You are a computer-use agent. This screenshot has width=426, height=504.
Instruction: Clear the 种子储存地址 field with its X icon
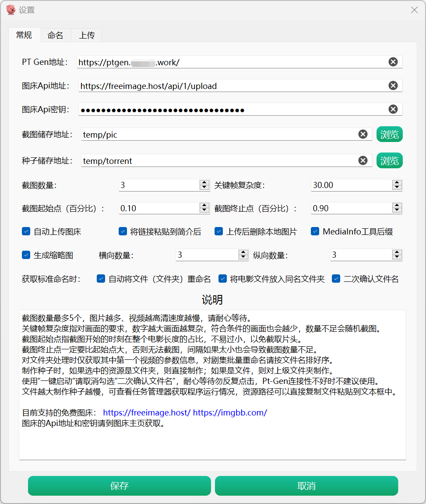tap(363, 160)
